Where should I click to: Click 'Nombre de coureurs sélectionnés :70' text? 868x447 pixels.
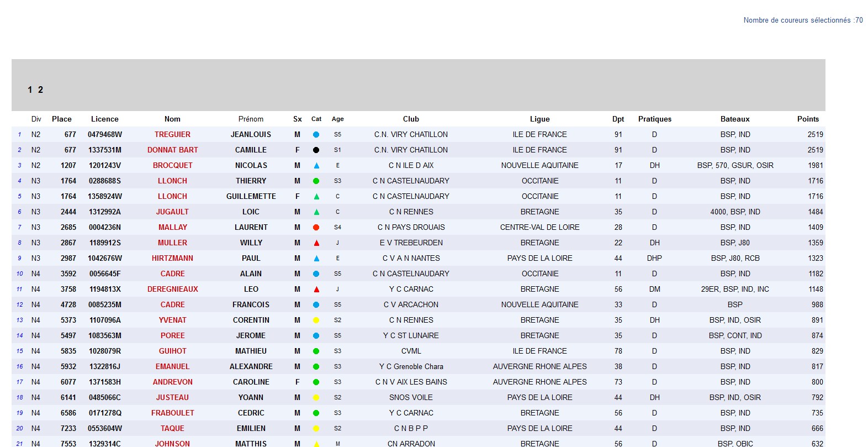(x=803, y=20)
